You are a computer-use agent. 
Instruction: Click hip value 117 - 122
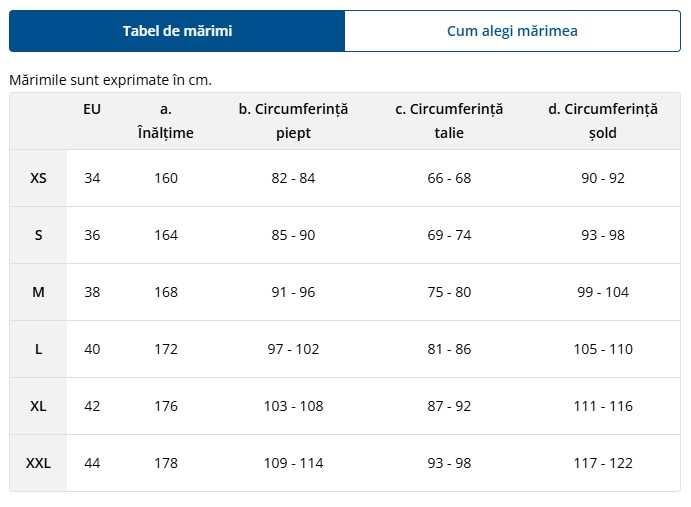pos(603,463)
